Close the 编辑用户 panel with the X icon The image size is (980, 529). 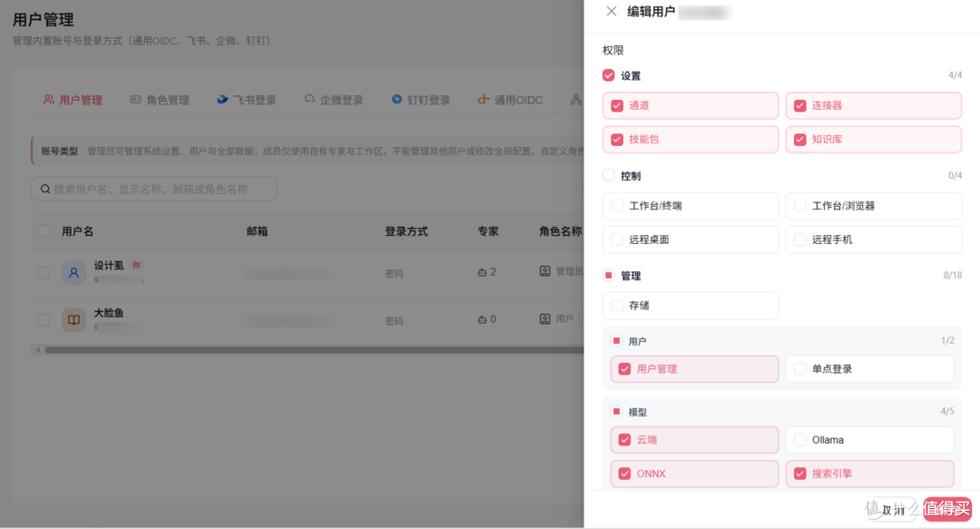tap(612, 11)
